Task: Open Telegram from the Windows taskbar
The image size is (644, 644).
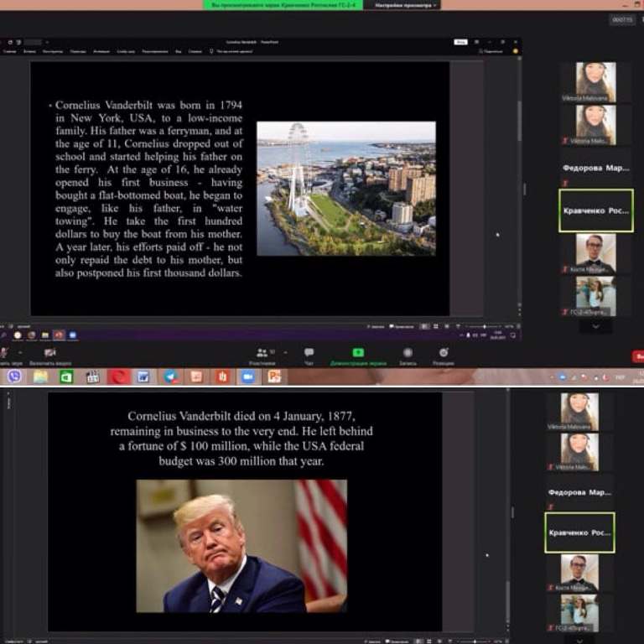Action: click(170, 377)
